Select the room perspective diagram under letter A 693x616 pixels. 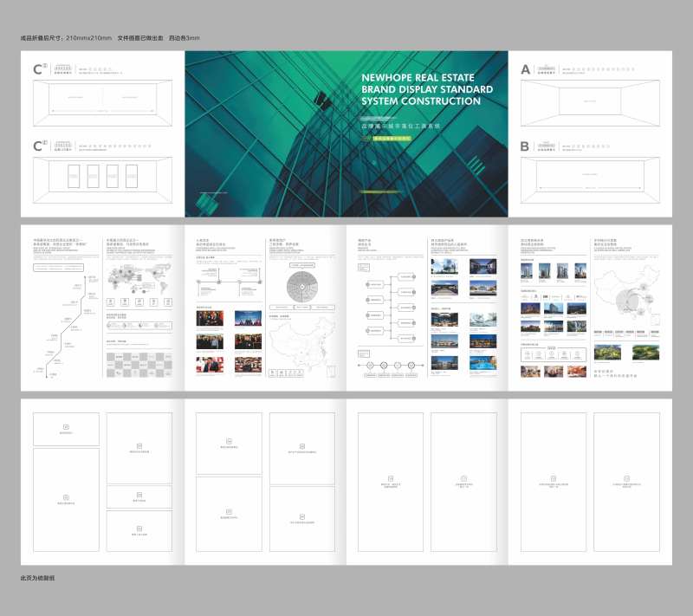(590, 103)
